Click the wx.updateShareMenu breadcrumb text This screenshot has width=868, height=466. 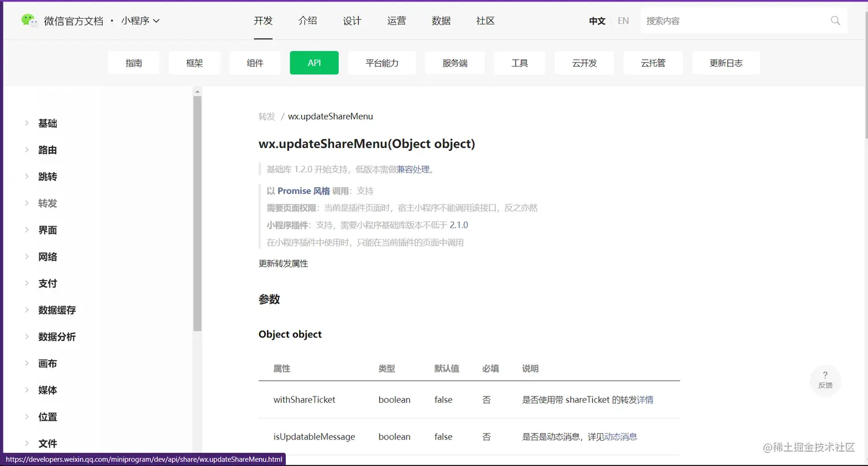pyautogui.click(x=331, y=116)
